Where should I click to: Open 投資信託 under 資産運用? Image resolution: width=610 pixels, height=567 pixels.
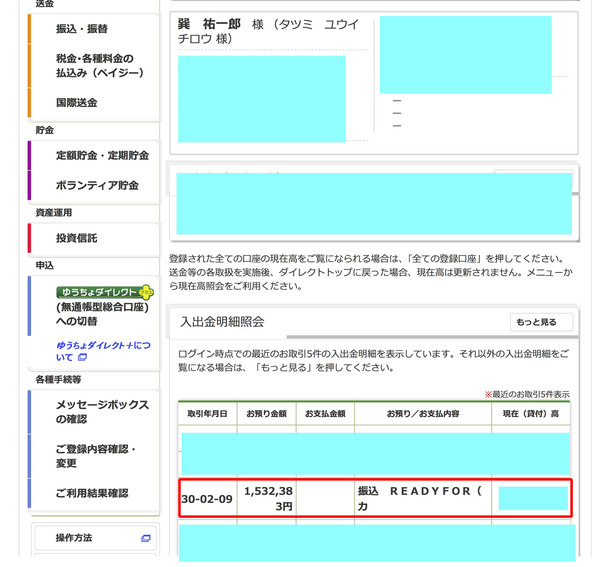pos(77,238)
